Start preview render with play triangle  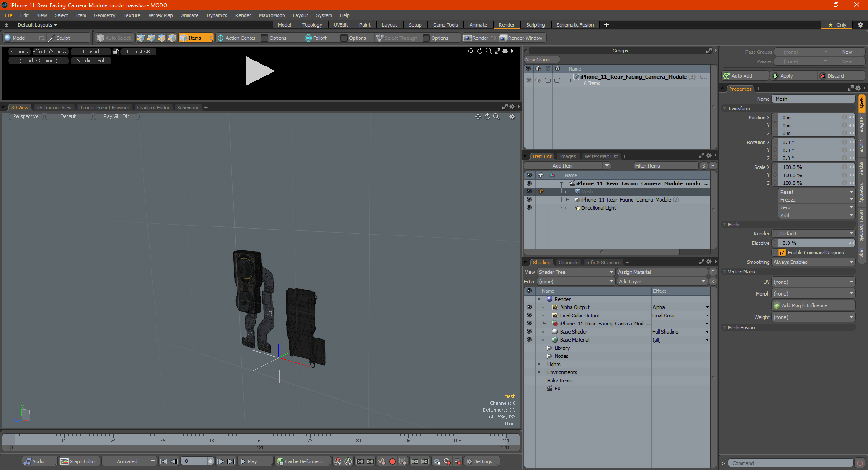(259, 71)
